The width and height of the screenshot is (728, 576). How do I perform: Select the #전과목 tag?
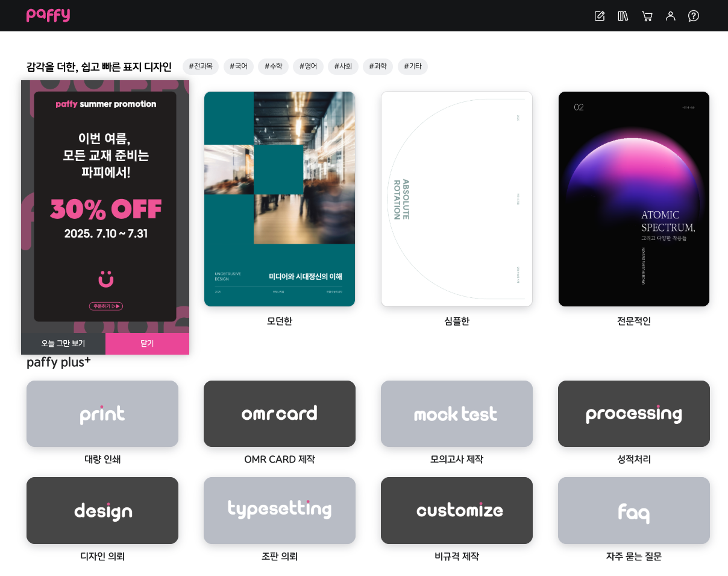coord(201,66)
